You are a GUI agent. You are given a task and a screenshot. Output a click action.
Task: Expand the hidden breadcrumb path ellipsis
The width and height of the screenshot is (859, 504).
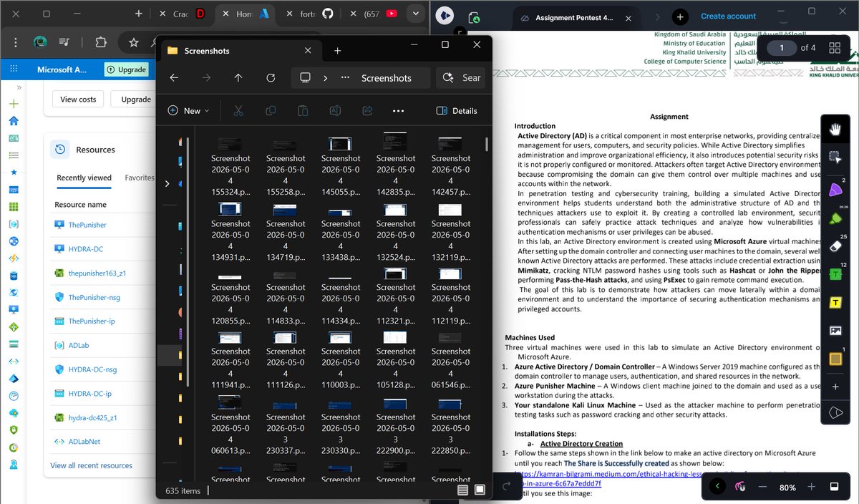coord(345,78)
